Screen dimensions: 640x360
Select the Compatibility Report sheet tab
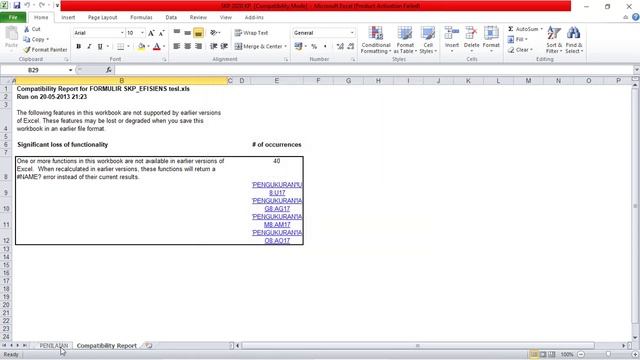(x=107, y=346)
